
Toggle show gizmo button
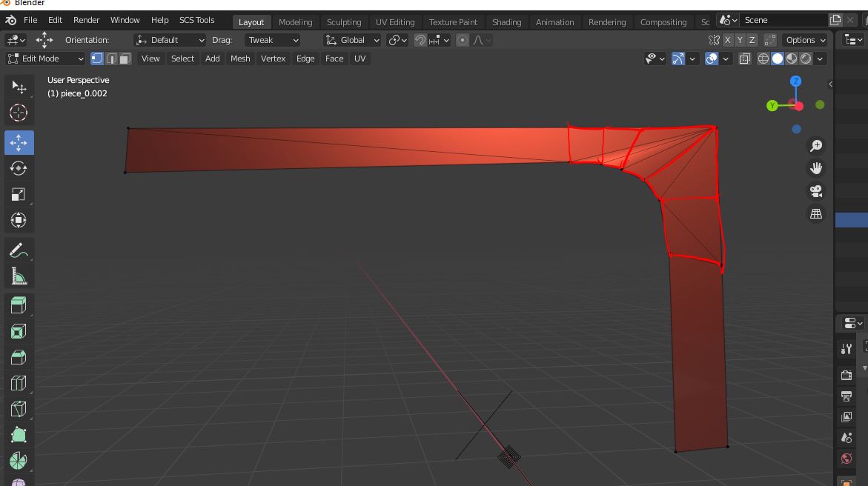pyautogui.click(x=678, y=59)
